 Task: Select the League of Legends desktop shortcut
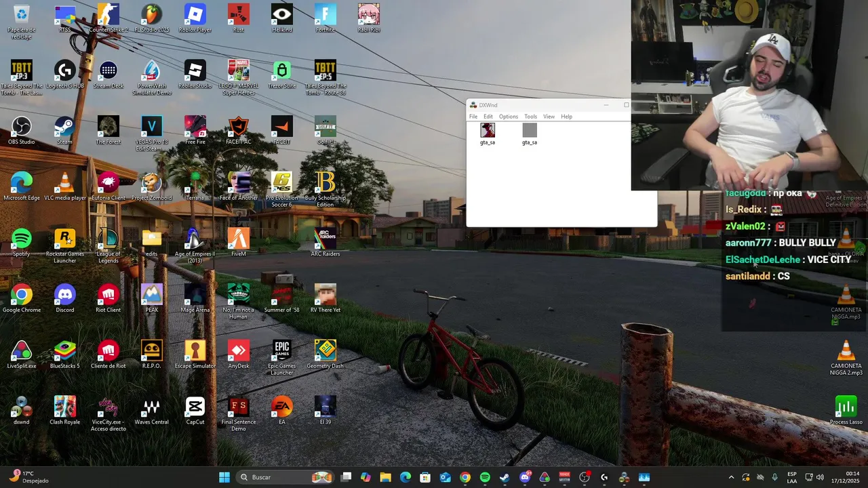click(108, 245)
